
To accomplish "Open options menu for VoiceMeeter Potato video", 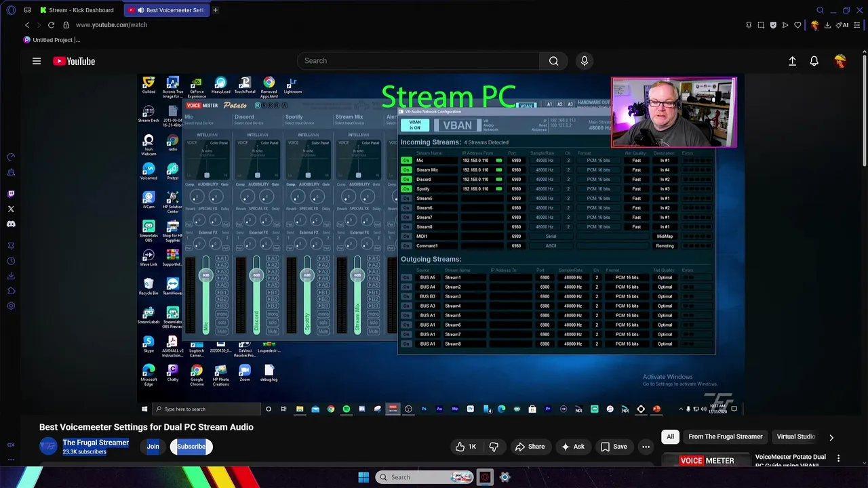I will pyautogui.click(x=839, y=459).
